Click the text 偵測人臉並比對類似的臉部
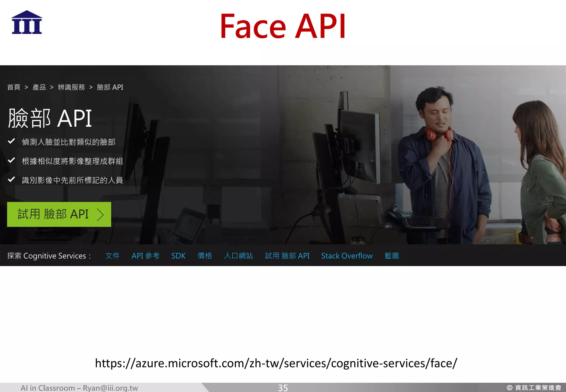566x392 pixels. coord(69,142)
